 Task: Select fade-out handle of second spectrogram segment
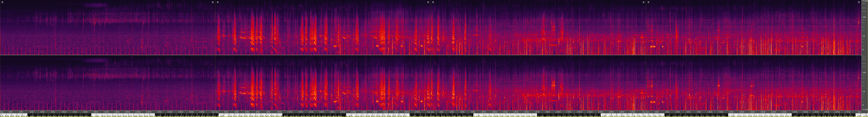pyautogui.click(x=428, y=2)
